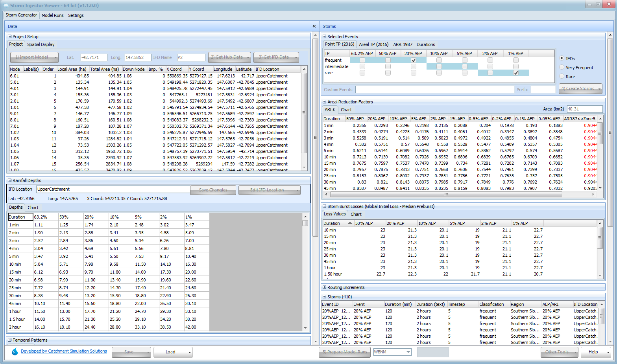Open Developed by Catchment Simulation Solutions link

64,351
